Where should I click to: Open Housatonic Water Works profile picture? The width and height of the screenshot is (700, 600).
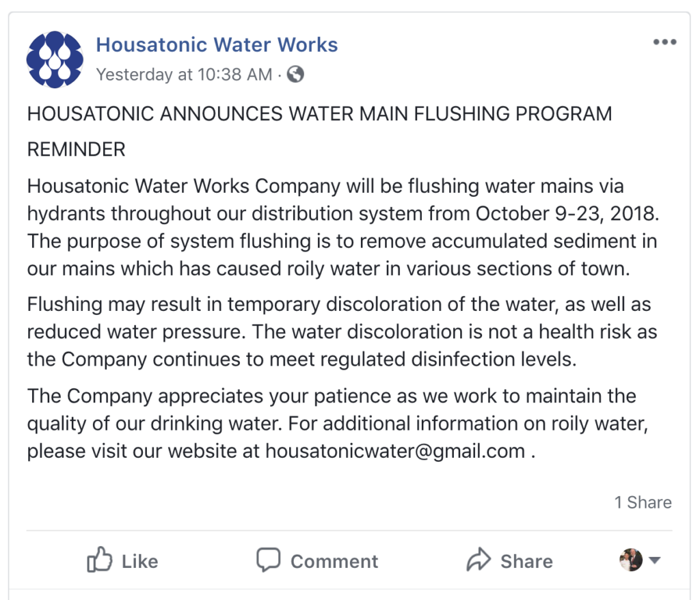pos(55,59)
